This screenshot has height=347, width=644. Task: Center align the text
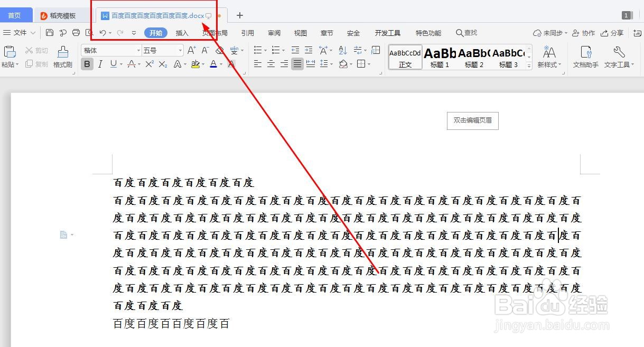click(x=271, y=64)
